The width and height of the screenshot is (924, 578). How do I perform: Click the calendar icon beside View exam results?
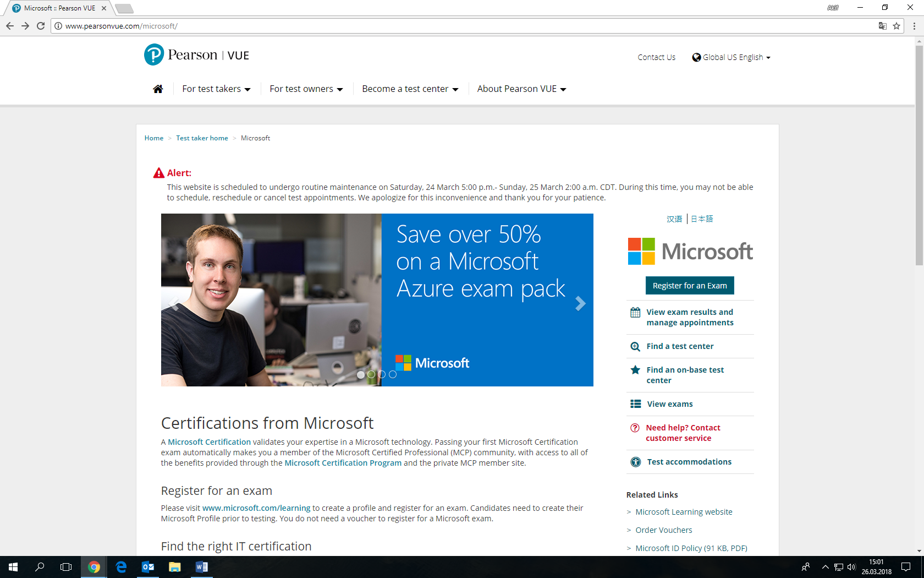click(635, 312)
